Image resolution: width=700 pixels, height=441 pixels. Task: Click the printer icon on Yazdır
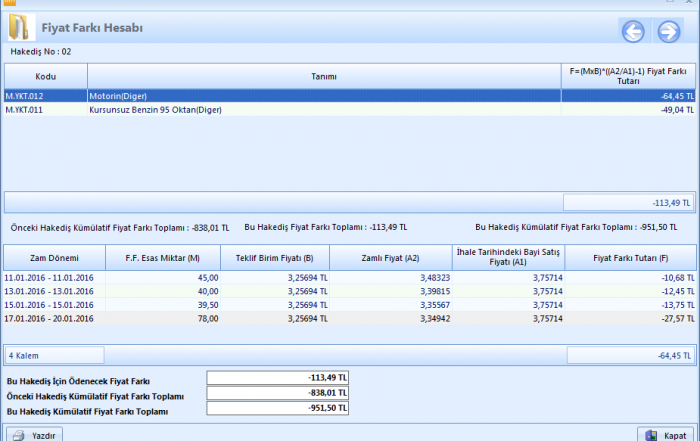click(x=17, y=436)
